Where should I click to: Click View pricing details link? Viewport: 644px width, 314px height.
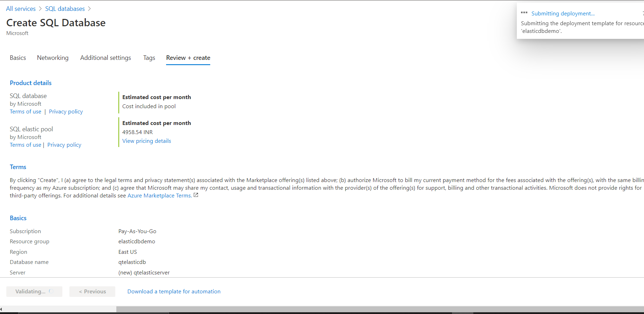(146, 141)
